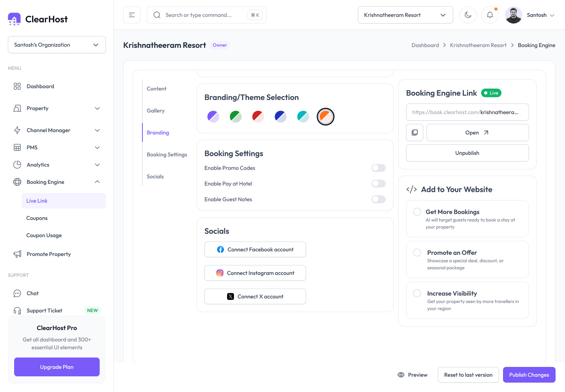Screen dimensions: 565x392
Task: Click the Chat bubble icon
Action: click(x=17, y=293)
